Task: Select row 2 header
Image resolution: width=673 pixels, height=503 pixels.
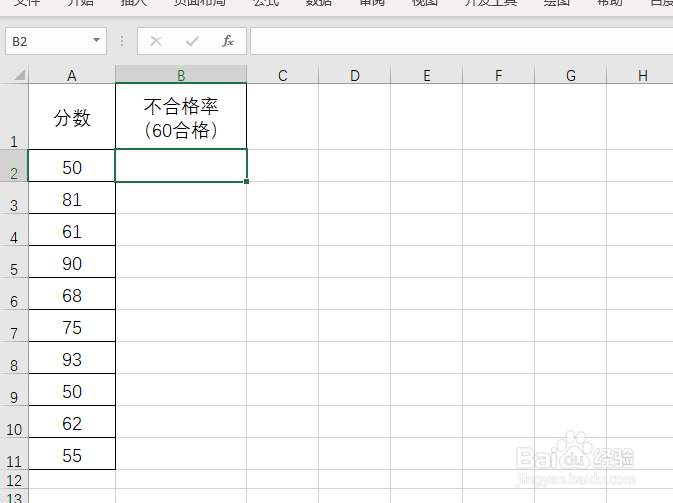Action: (14, 166)
